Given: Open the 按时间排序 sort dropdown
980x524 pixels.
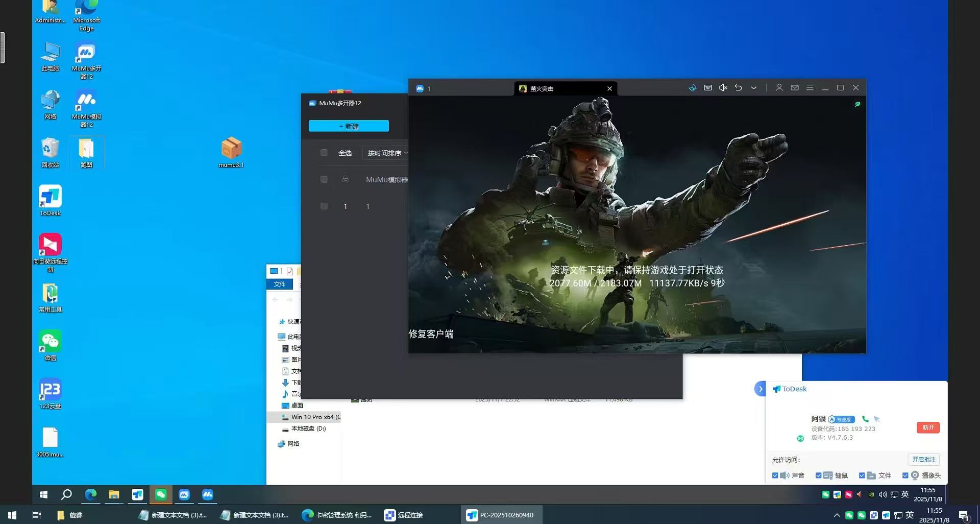Looking at the screenshot, I should [387, 153].
